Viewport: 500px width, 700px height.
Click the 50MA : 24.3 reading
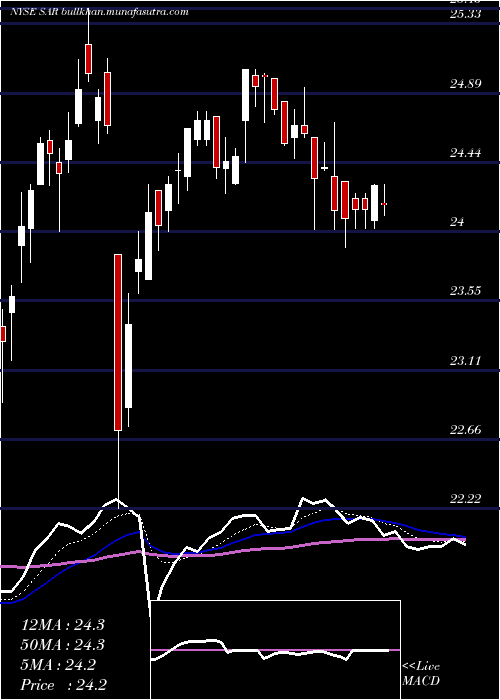coord(62,645)
